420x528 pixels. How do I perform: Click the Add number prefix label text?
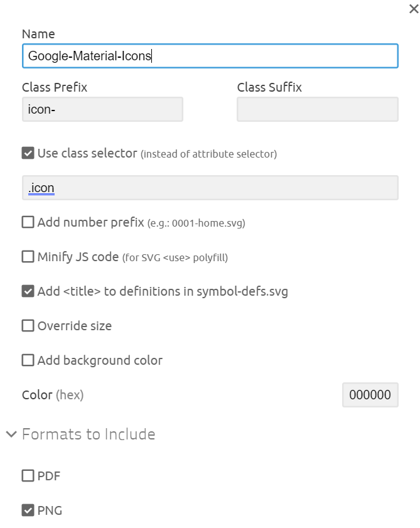click(x=90, y=222)
